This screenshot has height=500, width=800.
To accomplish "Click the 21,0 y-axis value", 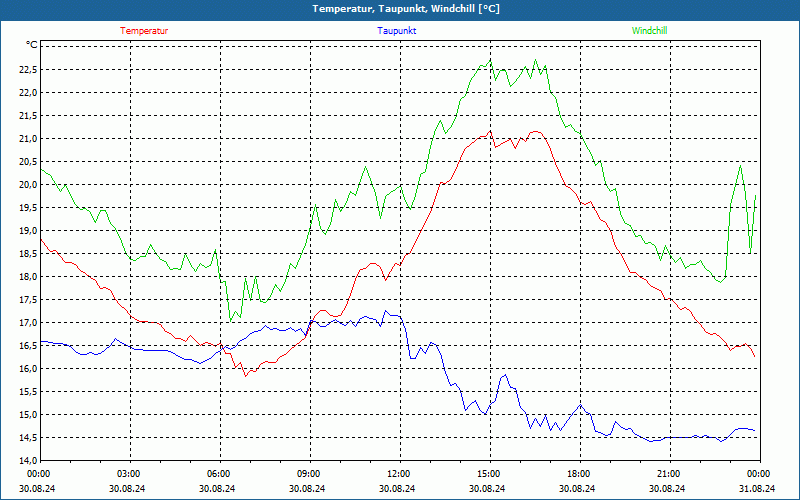I will coord(28,139).
